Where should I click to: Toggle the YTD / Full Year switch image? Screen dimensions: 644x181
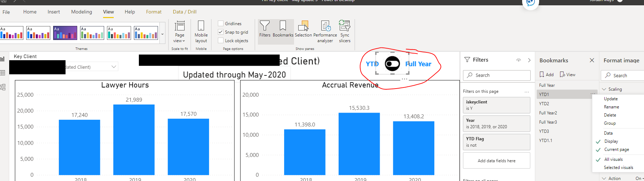[x=392, y=63]
